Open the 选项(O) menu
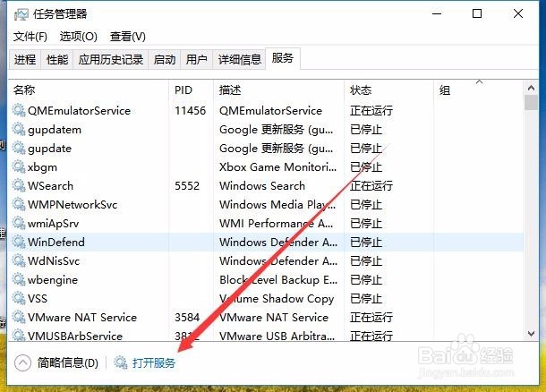 [79, 36]
